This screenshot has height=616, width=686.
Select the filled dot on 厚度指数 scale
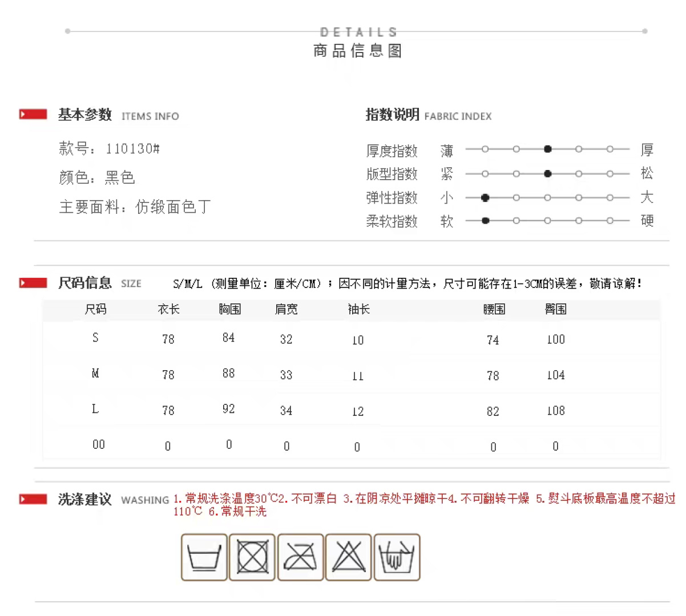[547, 149]
